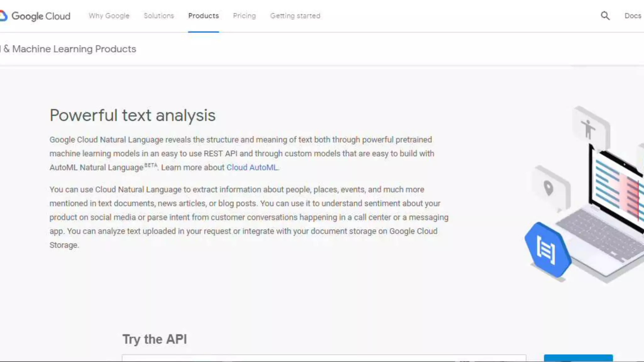The image size is (644, 362).
Task: Open the Getting started page
Action: coord(295,16)
